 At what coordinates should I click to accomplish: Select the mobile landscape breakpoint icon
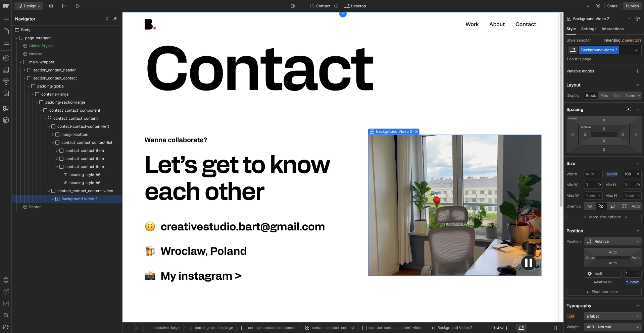pyautogui.click(x=544, y=328)
